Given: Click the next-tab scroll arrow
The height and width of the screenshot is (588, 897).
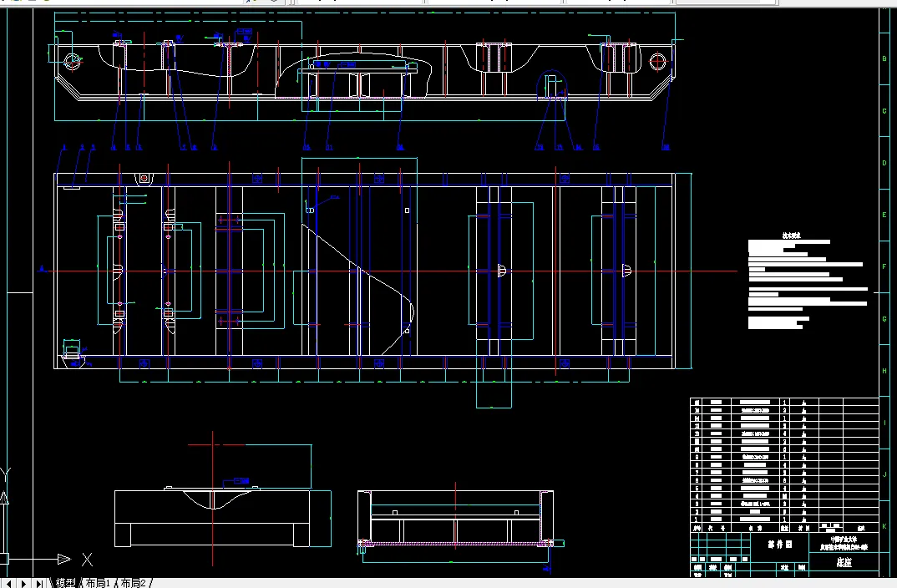Looking at the screenshot, I should pos(24,584).
